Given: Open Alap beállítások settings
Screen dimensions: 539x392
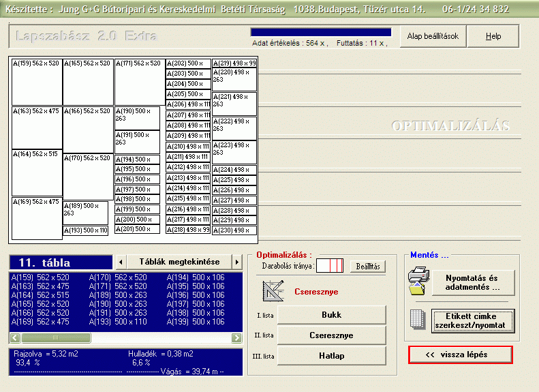Looking at the screenshot, I should [x=433, y=36].
